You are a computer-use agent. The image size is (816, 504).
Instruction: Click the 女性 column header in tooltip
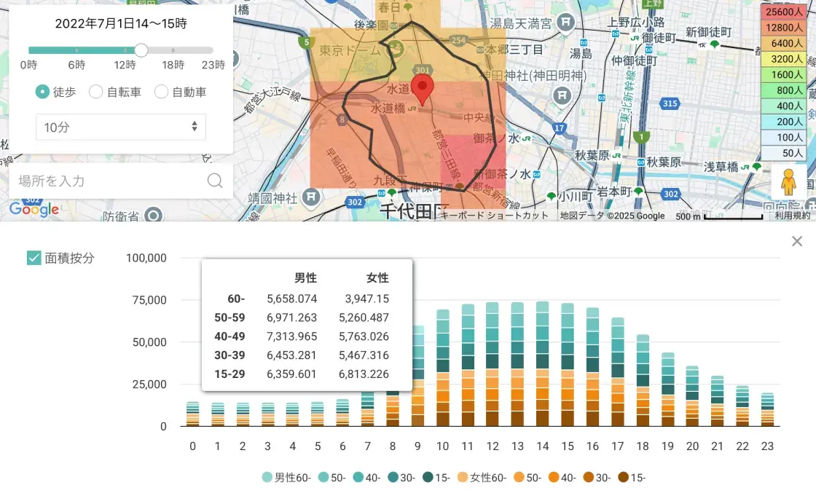click(x=377, y=278)
